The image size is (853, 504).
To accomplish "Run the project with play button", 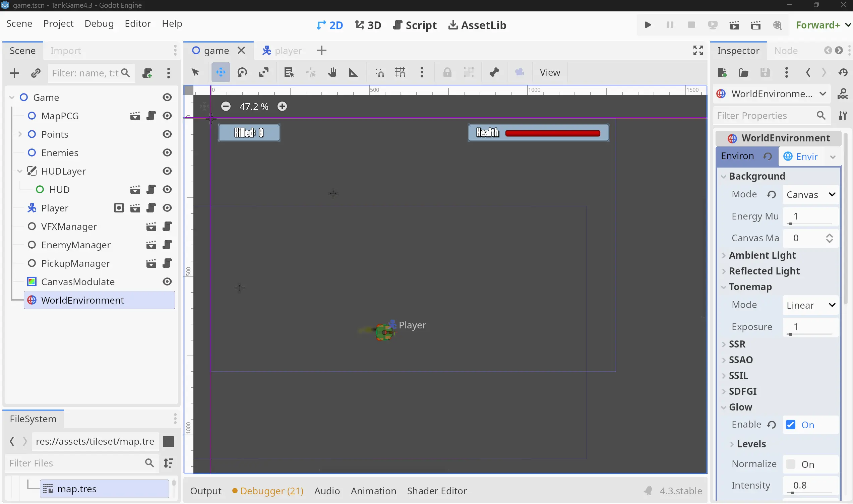I will pos(648,25).
